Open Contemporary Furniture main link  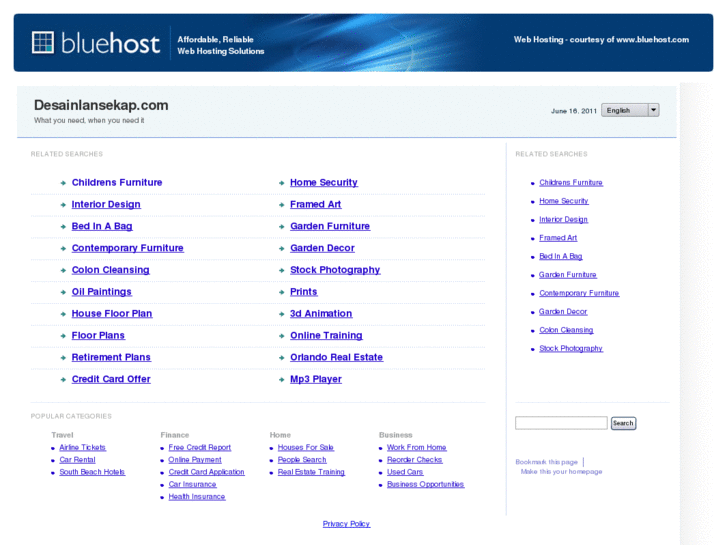pyautogui.click(x=128, y=248)
